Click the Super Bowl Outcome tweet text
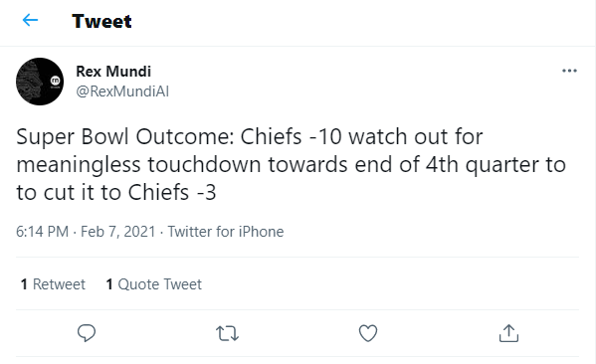Screen dimensions: 596x364 pos(292,164)
